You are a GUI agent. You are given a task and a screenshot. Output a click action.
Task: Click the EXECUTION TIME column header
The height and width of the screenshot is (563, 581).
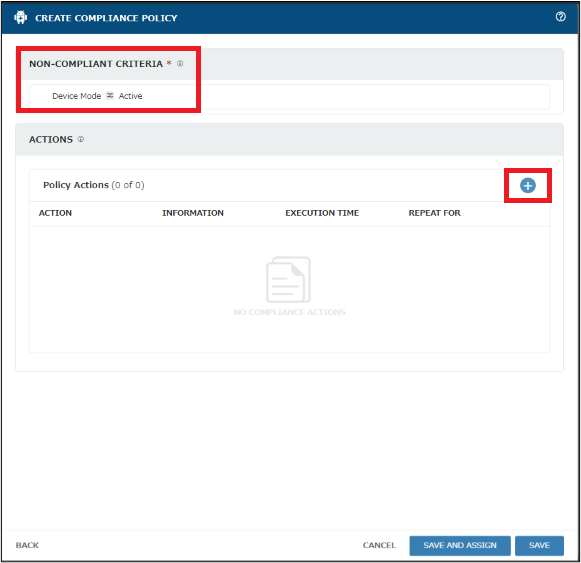point(322,213)
